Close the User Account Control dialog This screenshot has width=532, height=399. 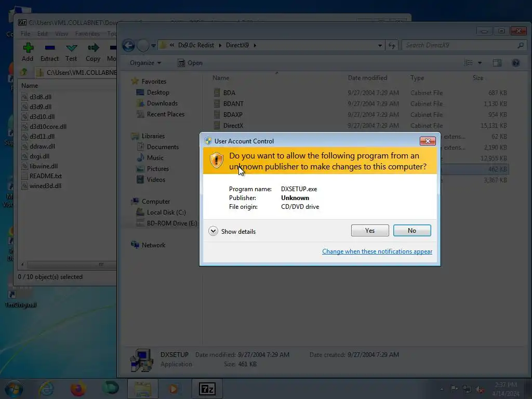428,141
